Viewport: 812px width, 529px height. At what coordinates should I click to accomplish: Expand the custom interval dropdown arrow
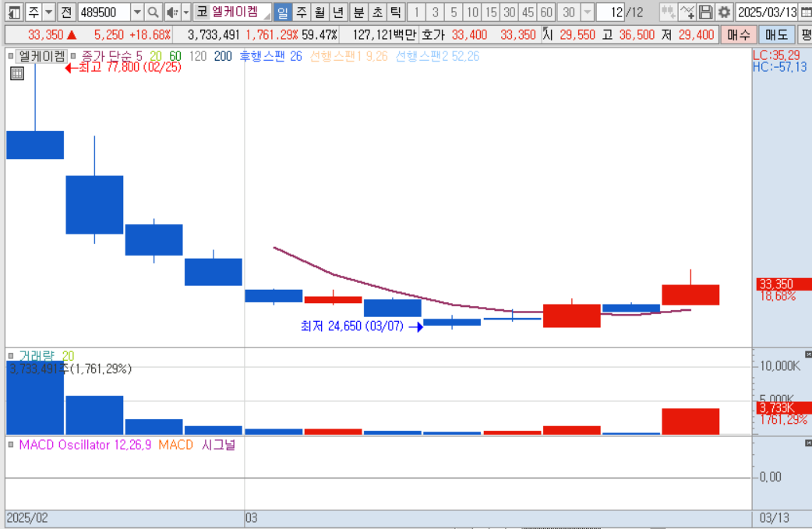click(x=588, y=12)
